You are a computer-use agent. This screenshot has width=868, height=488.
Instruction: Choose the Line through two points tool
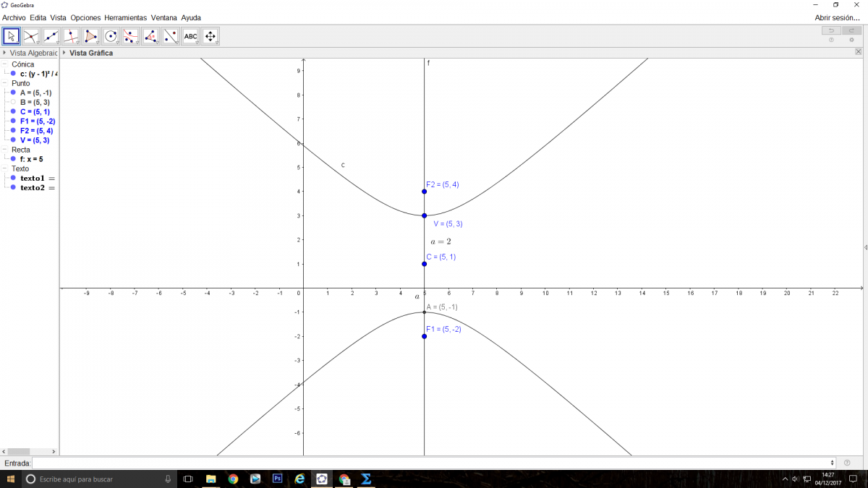[x=51, y=36]
